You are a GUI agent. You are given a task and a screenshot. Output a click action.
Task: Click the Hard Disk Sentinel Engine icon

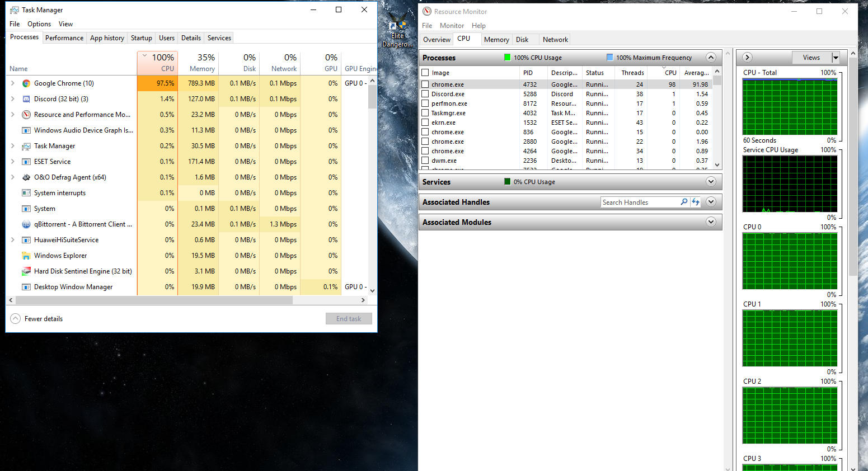click(x=26, y=271)
